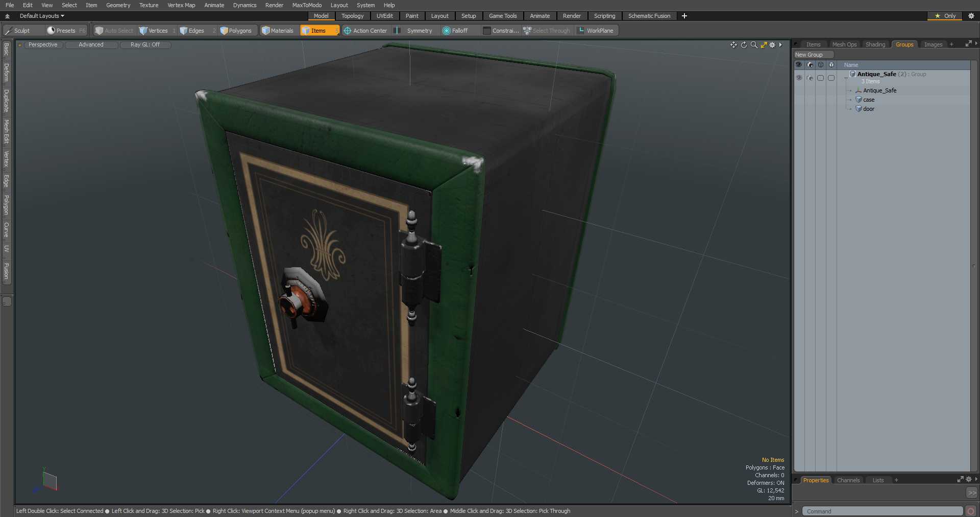
Task: Toggle visibility of Antique_Safe group
Action: click(799, 78)
